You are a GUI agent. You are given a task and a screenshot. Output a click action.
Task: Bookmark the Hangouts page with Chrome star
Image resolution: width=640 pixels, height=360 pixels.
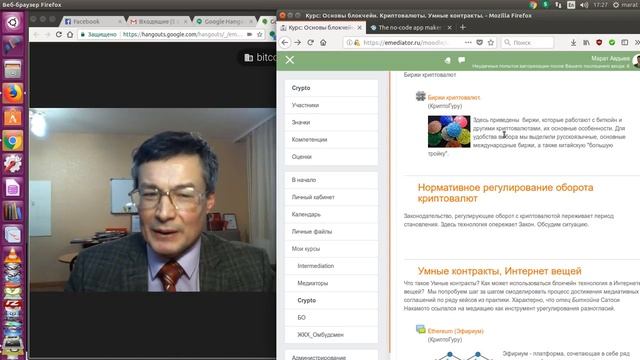259,35
